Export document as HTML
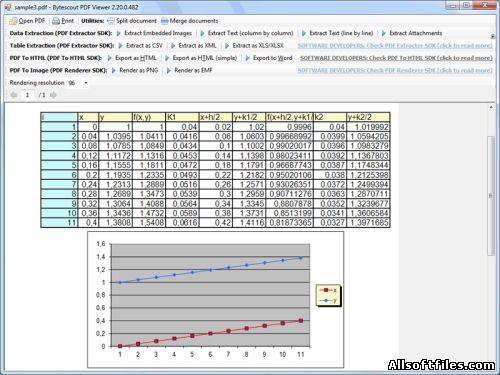 tap(132, 58)
